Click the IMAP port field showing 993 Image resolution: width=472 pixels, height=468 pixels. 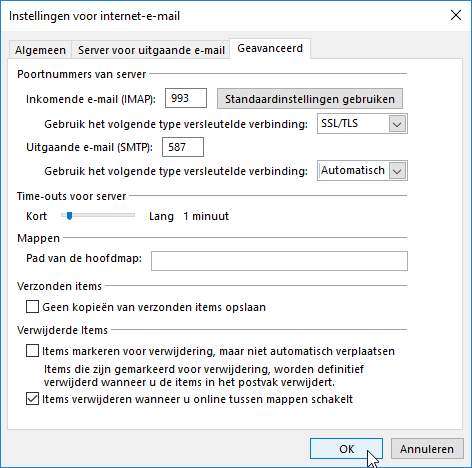186,98
